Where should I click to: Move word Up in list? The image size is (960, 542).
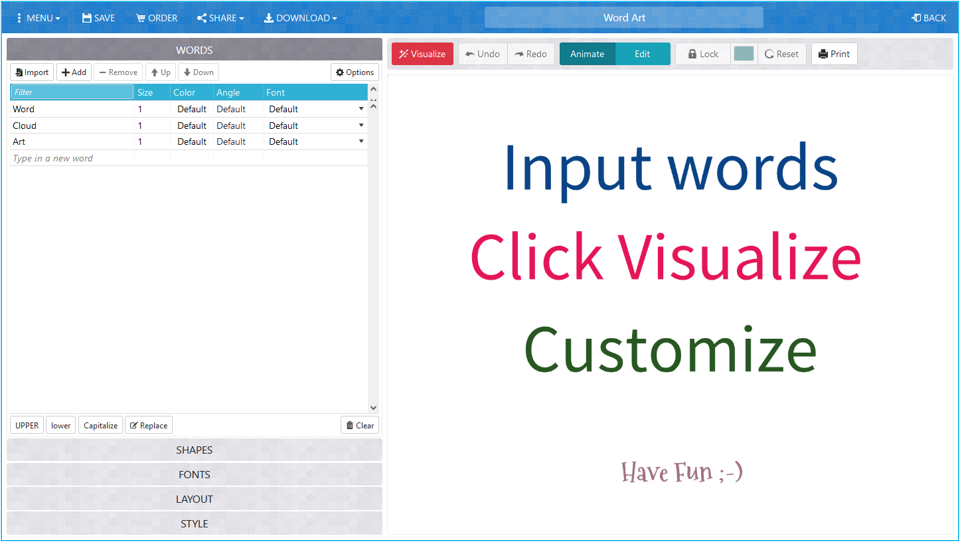(x=160, y=72)
